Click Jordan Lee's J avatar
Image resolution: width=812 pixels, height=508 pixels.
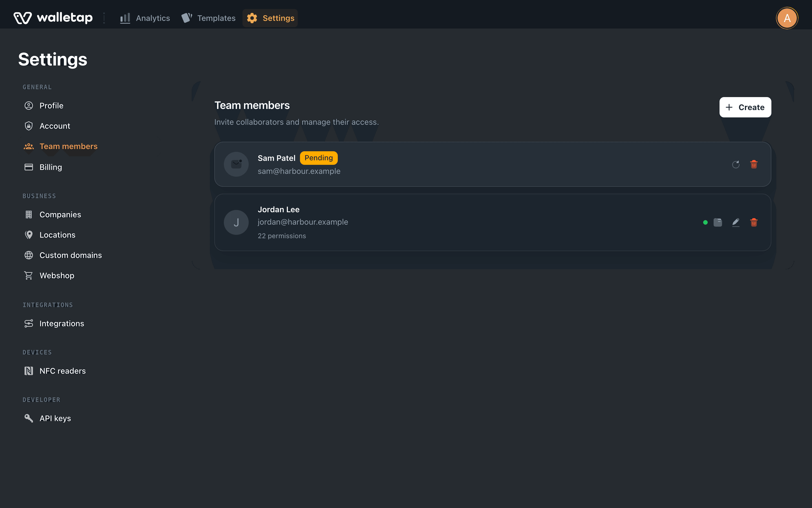(x=236, y=222)
